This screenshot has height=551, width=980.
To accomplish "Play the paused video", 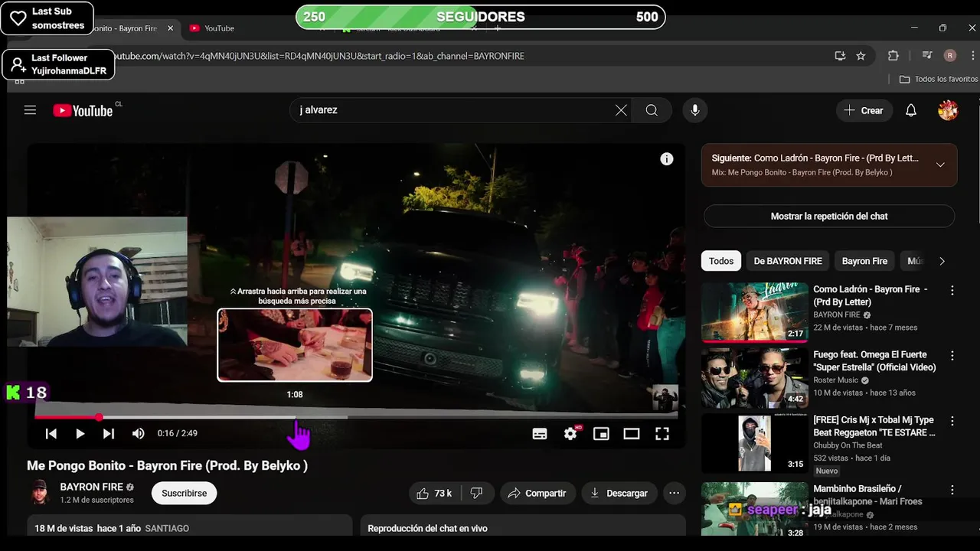I will (x=80, y=434).
